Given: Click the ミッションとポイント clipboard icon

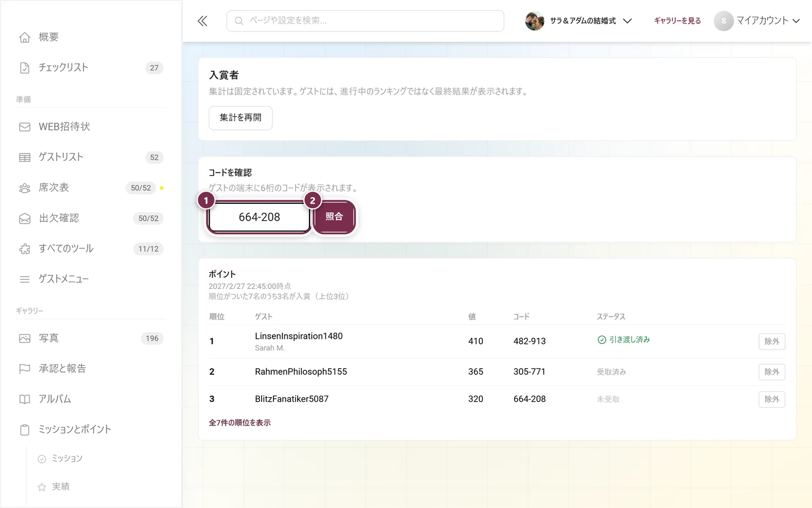Looking at the screenshot, I should [25, 430].
